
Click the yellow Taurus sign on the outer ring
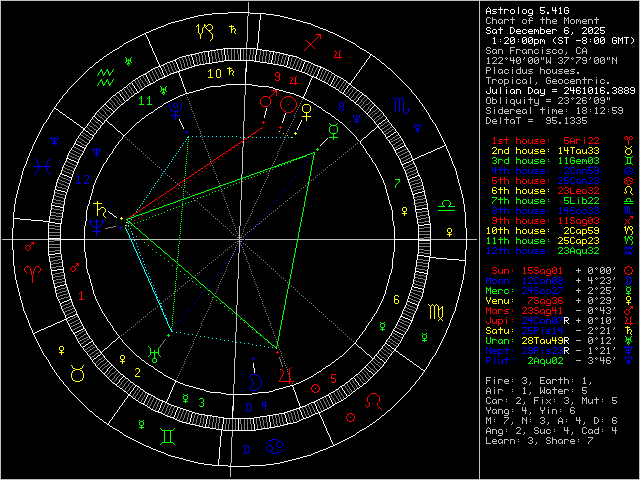pyautogui.click(x=78, y=373)
